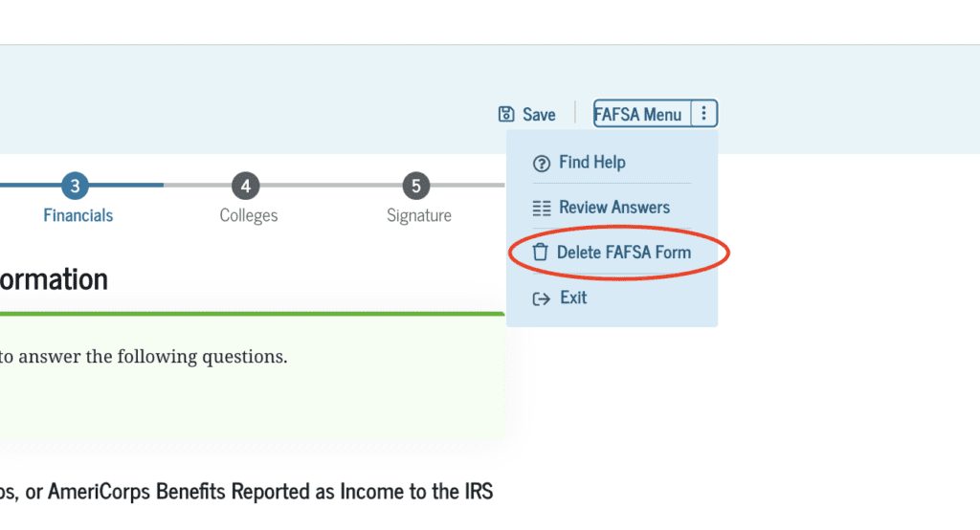980x530 pixels.
Task: Select step 5 Signature circle
Action: pyautogui.click(x=415, y=186)
